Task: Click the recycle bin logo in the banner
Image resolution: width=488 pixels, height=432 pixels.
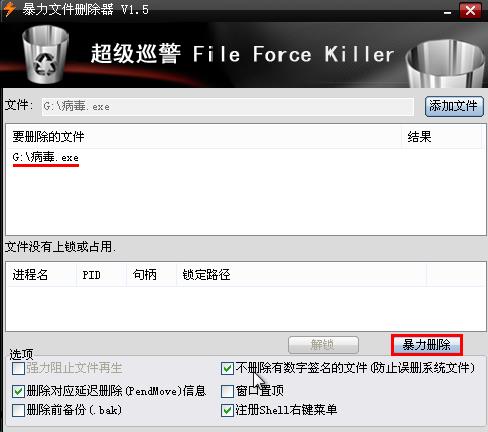Action: coord(45,54)
